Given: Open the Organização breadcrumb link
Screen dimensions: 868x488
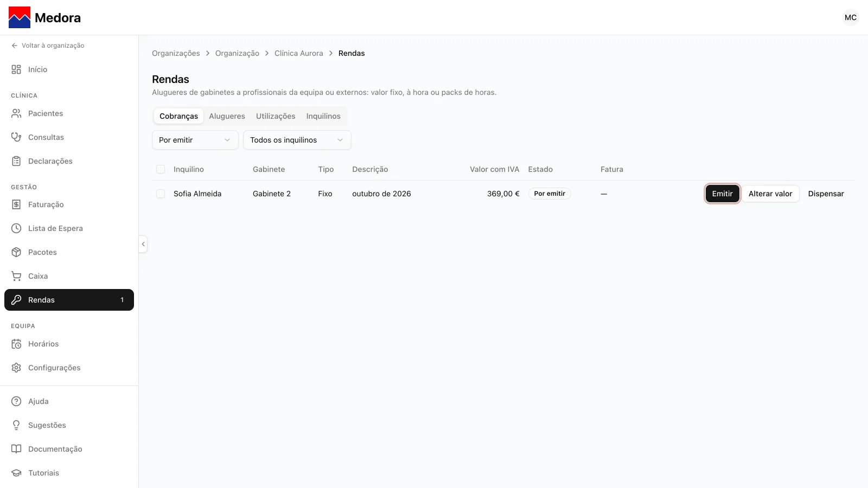Looking at the screenshot, I should click(x=237, y=53).
